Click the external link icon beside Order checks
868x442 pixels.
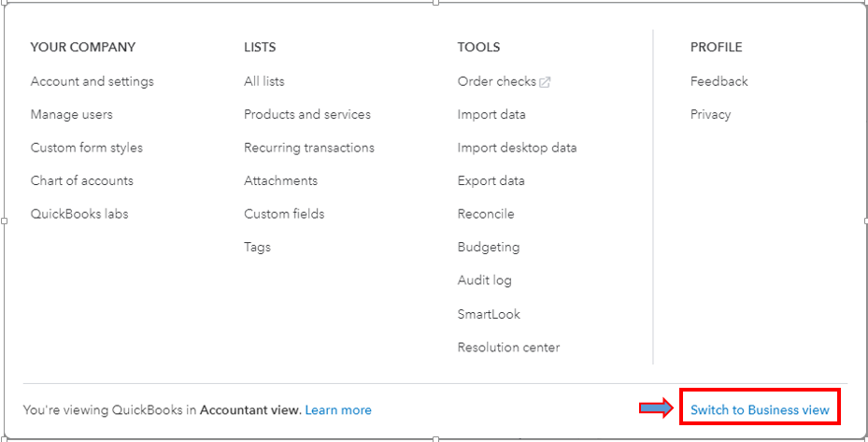[x=545, y=82]
